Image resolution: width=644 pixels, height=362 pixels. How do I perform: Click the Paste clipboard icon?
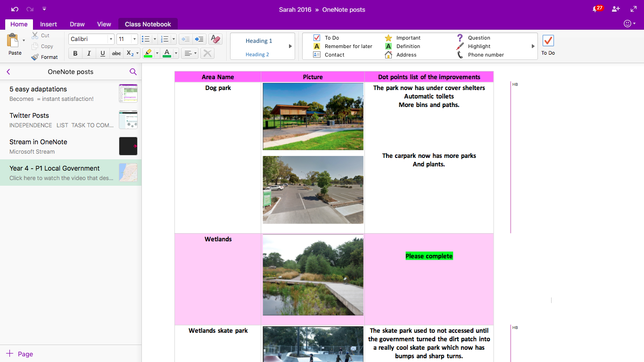13,41
